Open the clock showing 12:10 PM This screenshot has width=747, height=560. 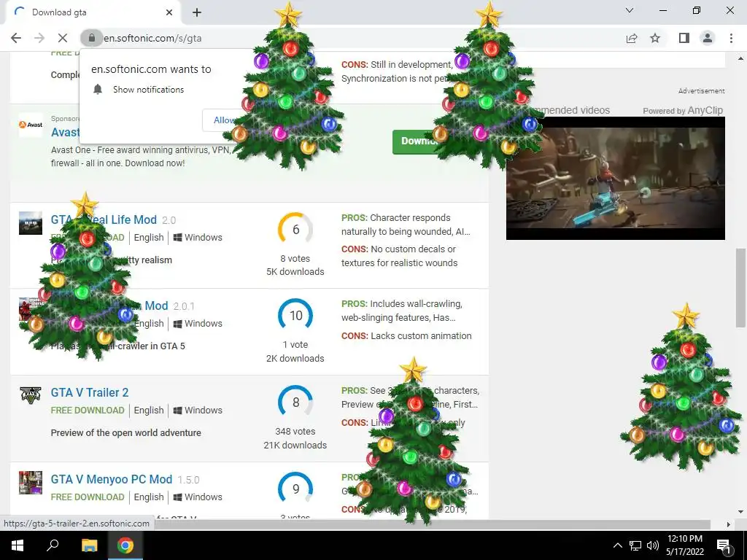684,545
